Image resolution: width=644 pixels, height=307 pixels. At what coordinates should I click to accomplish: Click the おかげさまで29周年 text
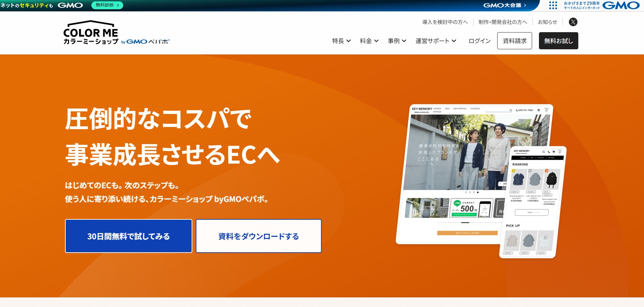tap(582, 3)
